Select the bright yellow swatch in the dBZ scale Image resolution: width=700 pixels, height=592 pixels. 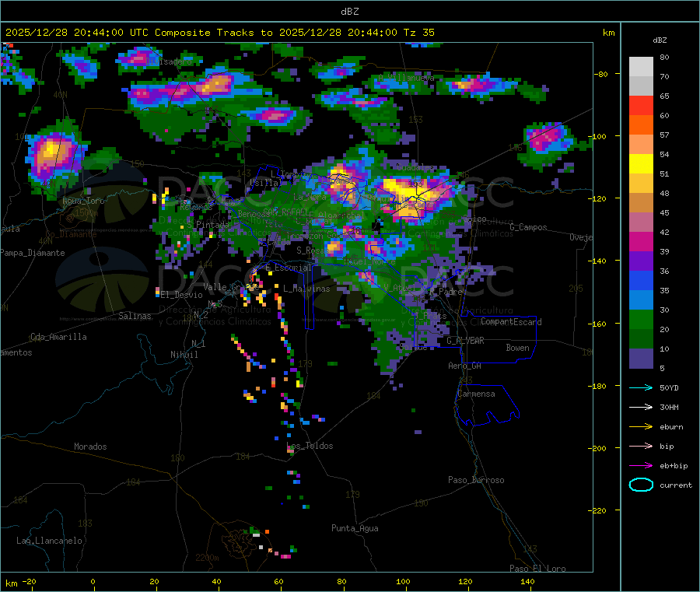click(641, 164)
